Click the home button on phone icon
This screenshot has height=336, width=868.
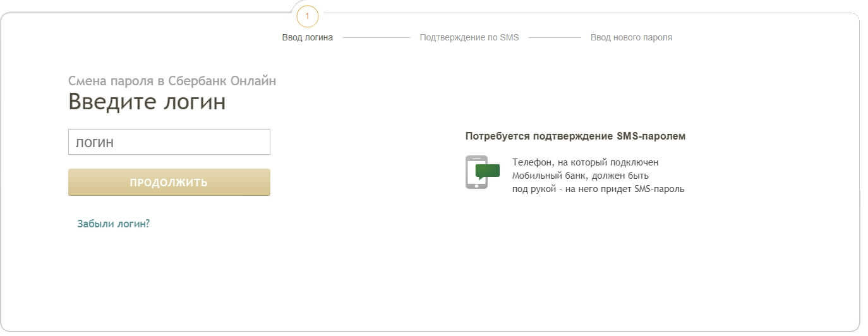[476, 185]
